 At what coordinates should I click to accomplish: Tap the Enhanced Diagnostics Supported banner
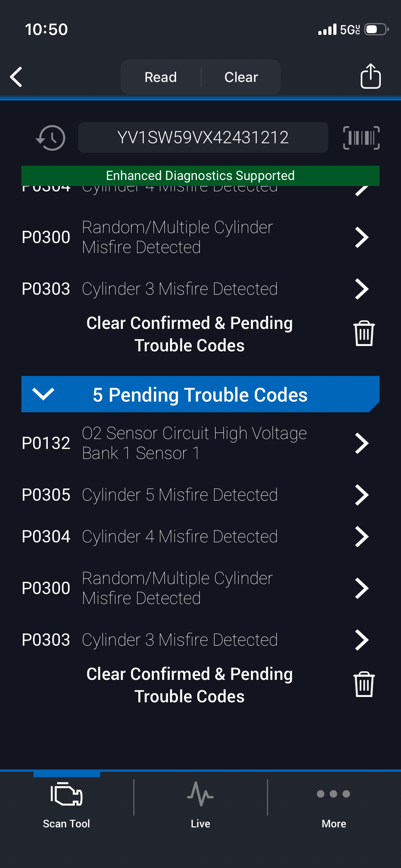click(x=200, y=175)
